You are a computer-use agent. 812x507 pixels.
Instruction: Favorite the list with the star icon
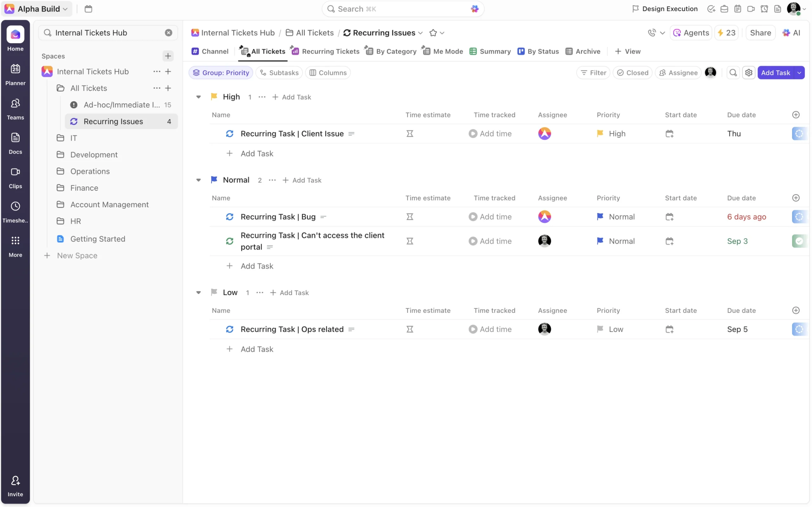[x=433, y=33]
